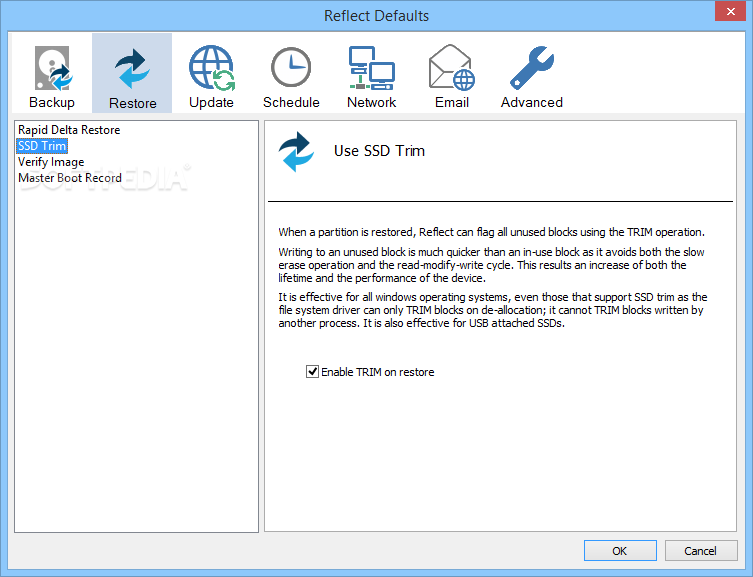Select SSD Trim list entry
This screenshot has height=577, width=753.
pyautogui.click(x=42, y=146)
